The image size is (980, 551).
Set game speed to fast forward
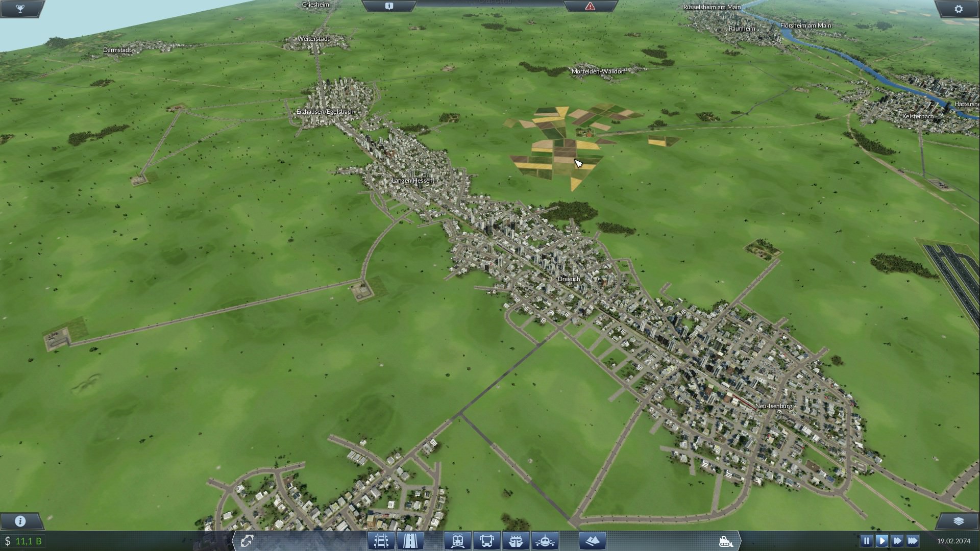click(x=897, y=541)
